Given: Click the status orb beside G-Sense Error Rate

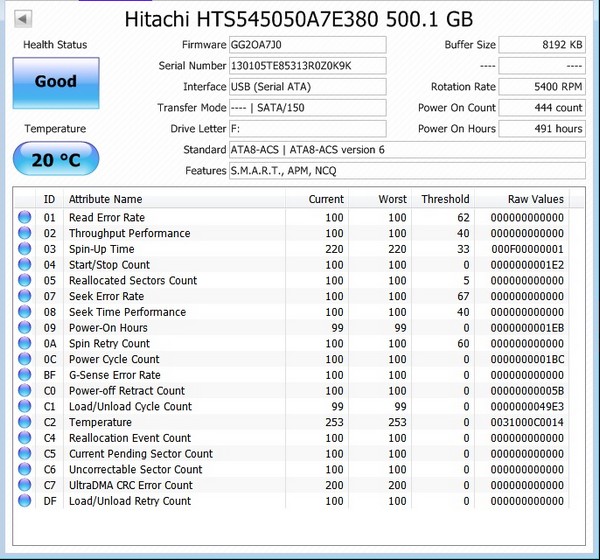Looking at the screenshot, I should pyautogui.click(x=25, y=375).
